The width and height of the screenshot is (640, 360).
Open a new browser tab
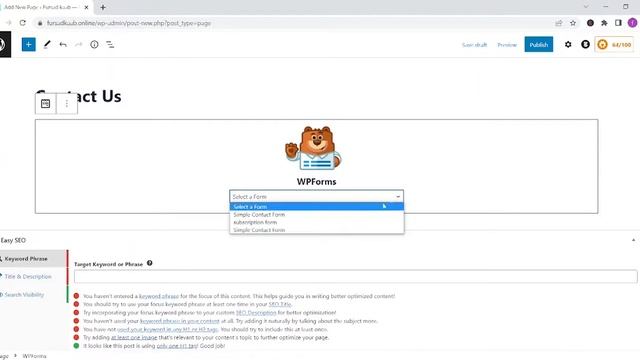coord(103,7)
